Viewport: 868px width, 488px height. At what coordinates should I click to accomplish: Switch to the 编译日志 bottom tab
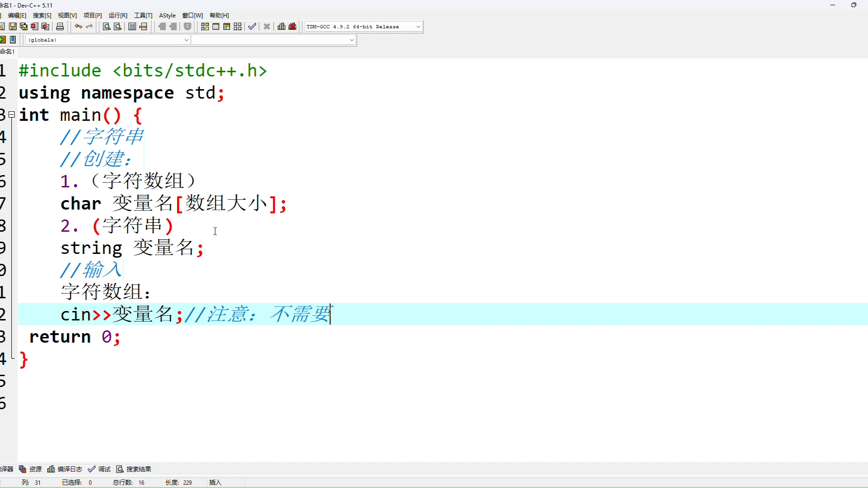point(65,469)
